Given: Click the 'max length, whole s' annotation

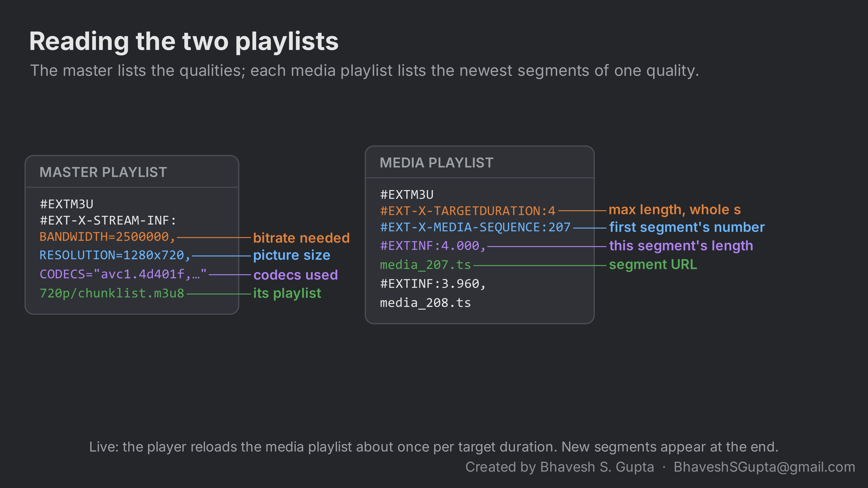Looking at the screenshot, I should (675, 210).
